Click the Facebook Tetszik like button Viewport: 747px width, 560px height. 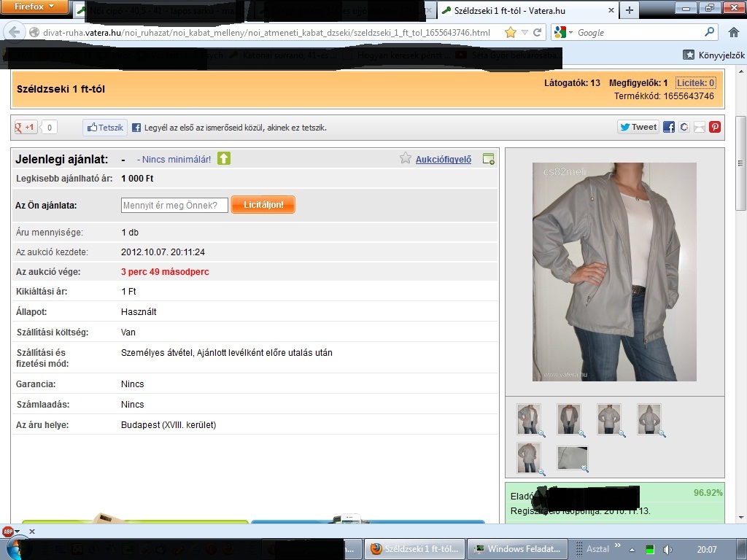[105, 127]
